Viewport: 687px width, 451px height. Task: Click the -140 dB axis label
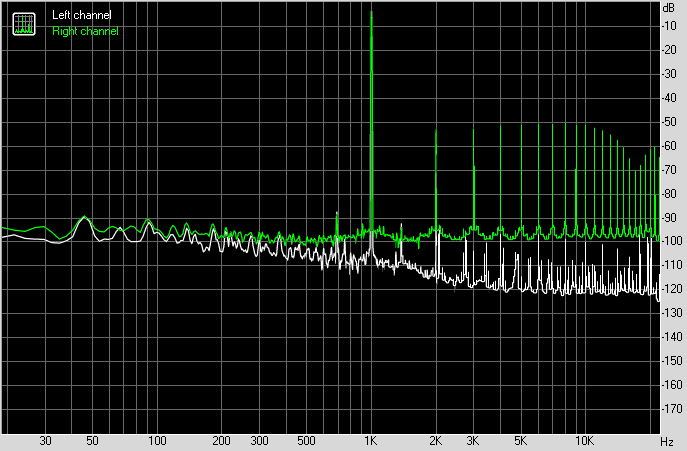click(671, 337)
